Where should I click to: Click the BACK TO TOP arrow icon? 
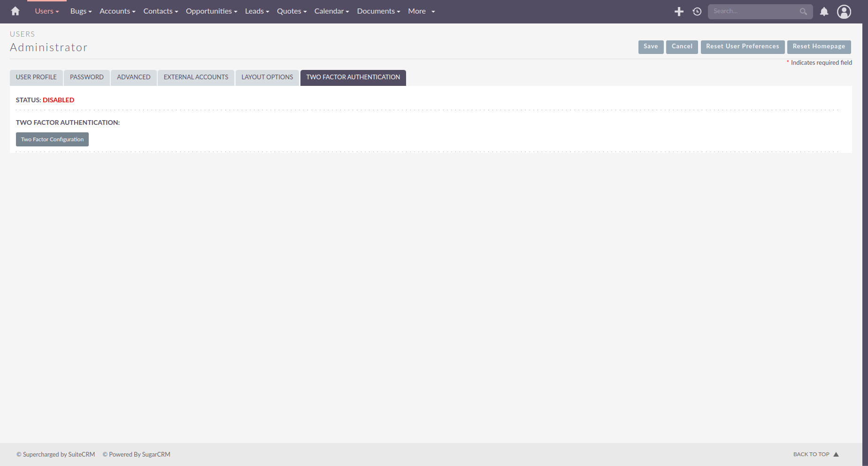(x=836, y=454)
